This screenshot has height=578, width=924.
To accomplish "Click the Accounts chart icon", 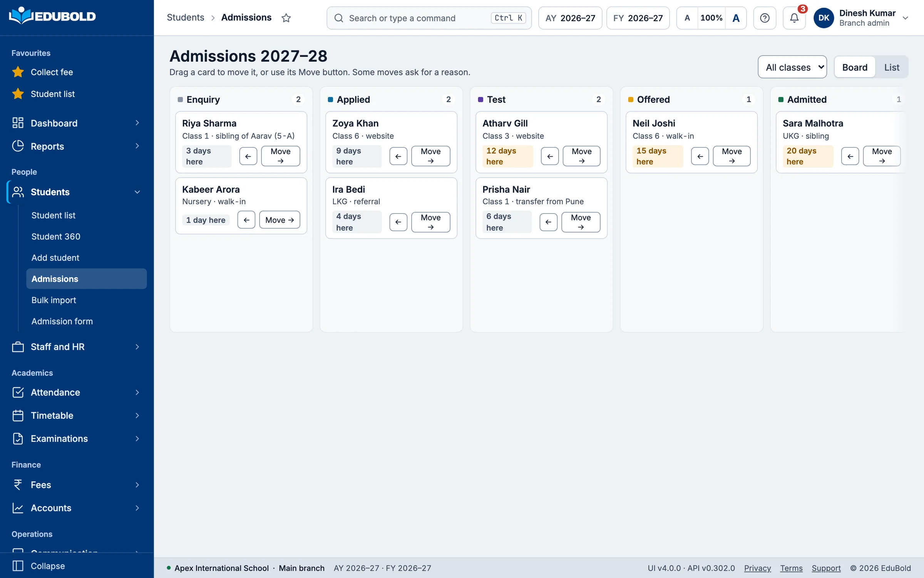I will (x=18, y=508).
